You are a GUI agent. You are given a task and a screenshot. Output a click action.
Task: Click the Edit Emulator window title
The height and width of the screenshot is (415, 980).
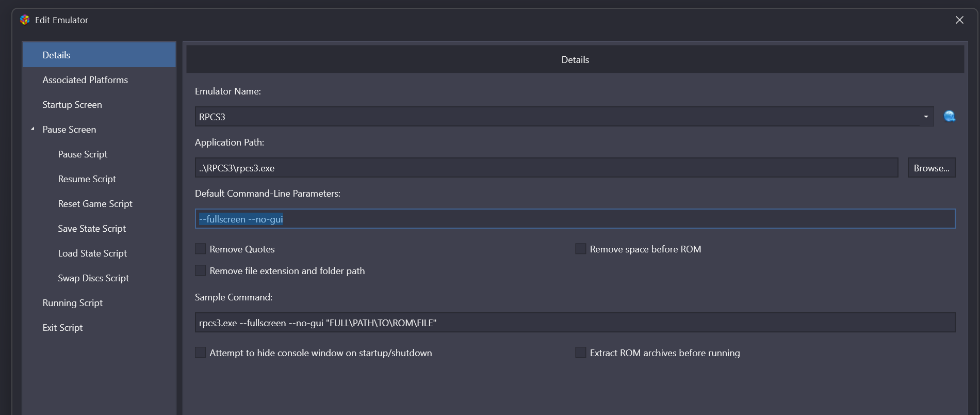click(61, 20)
